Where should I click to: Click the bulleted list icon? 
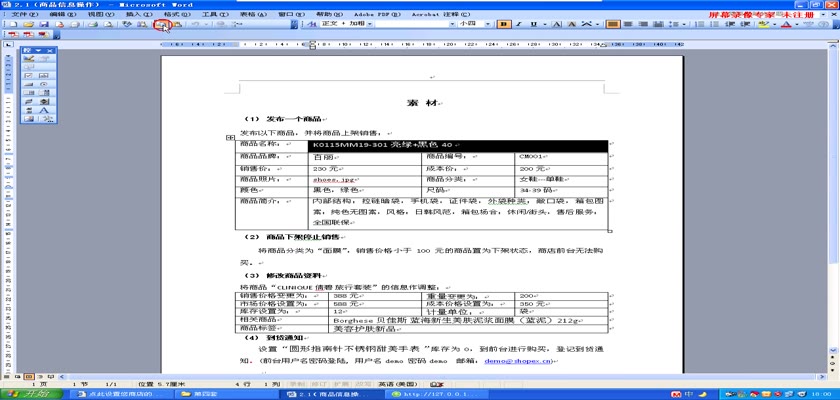coord(715,24)
